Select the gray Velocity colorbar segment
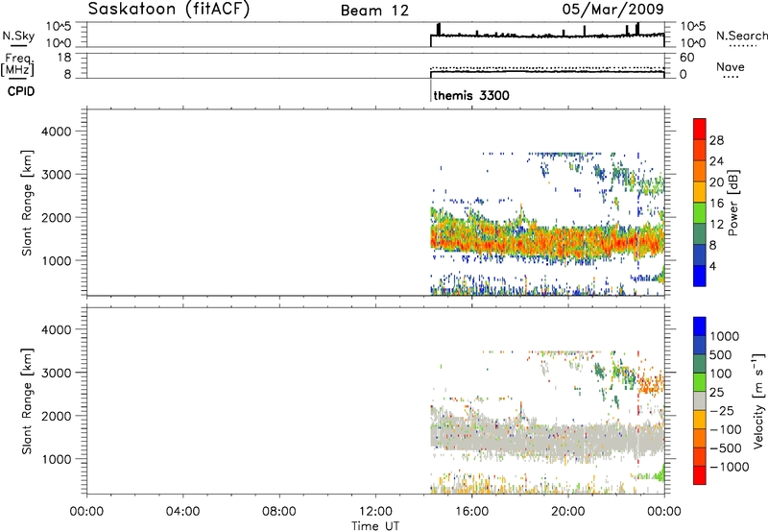Screen dimensions: 768x532 pyautogui.click(x=700, y=401)
